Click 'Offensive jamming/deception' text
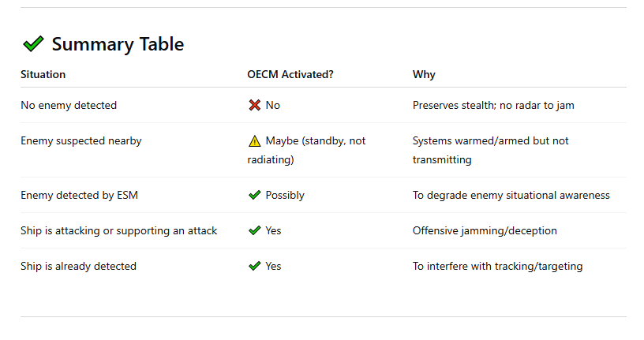The width and height of the screenshot is (644, 340). click(485, 230)
